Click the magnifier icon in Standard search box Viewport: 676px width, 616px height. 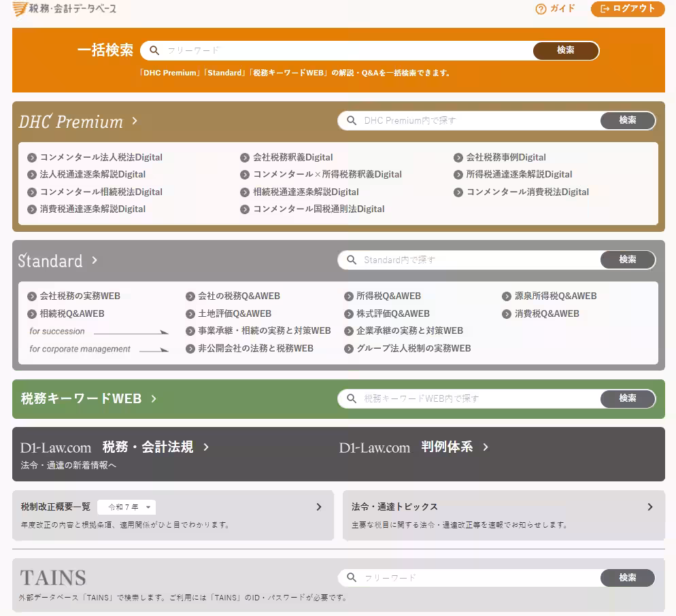[x=350, y=260]
